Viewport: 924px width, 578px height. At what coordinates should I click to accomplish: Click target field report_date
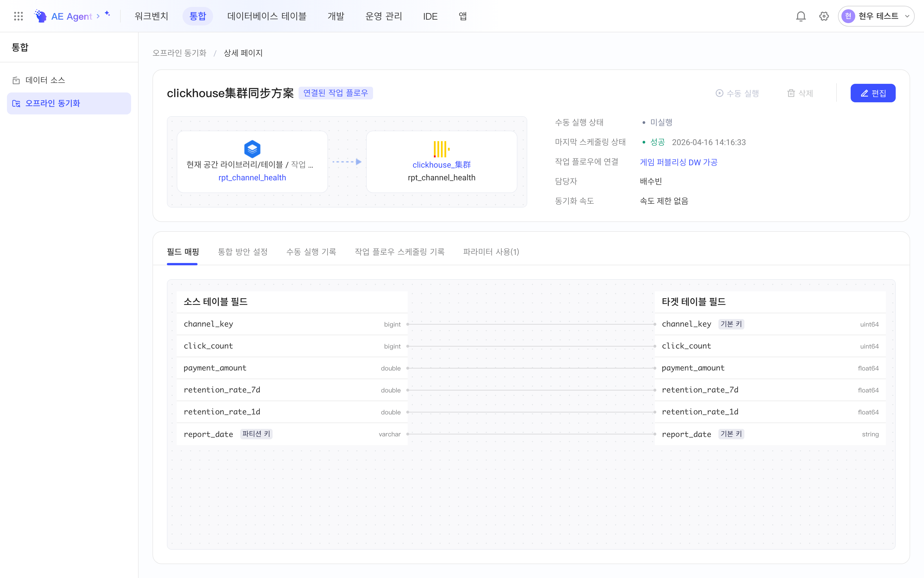click(770, 434)
